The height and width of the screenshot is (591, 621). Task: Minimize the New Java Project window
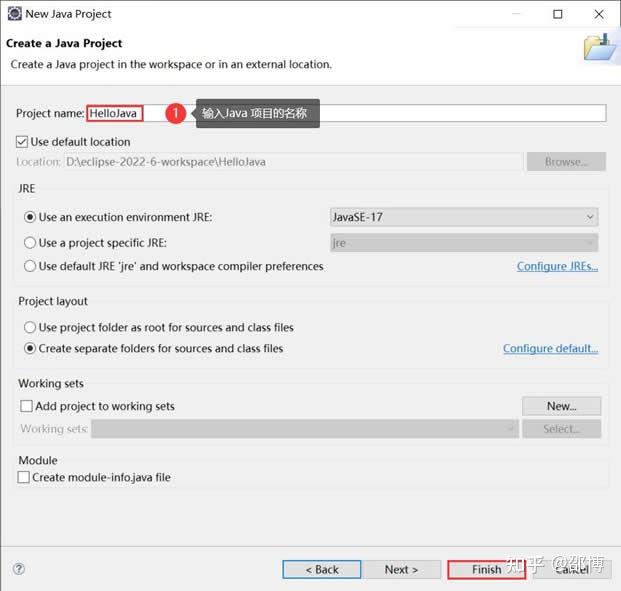pos(511,14)
